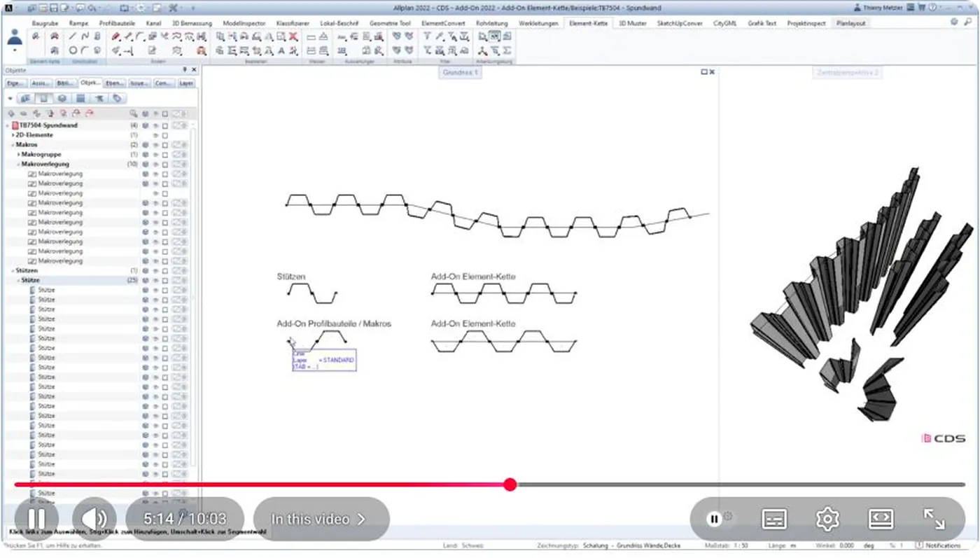Switch to theater mode view
This screenshot has width=980, height=558.
(x=881, y=519)
